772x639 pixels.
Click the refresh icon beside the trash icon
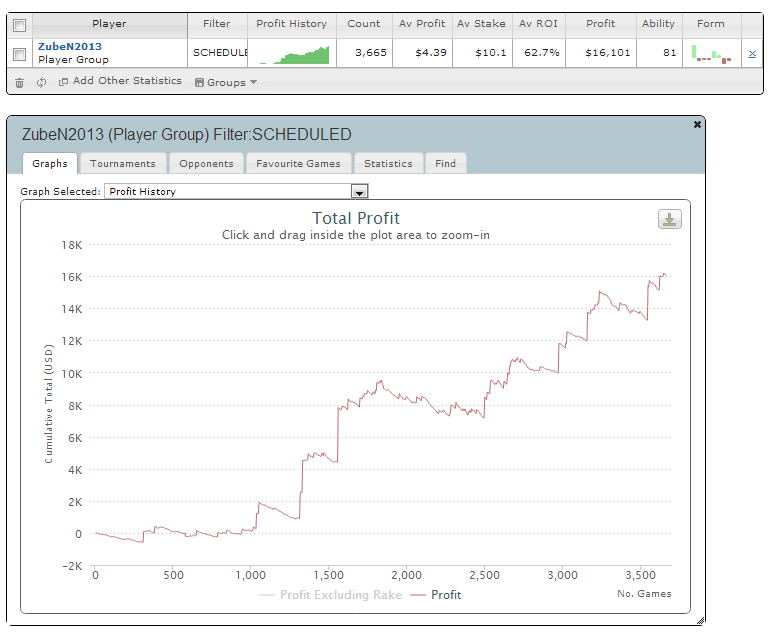pos(41,82)
